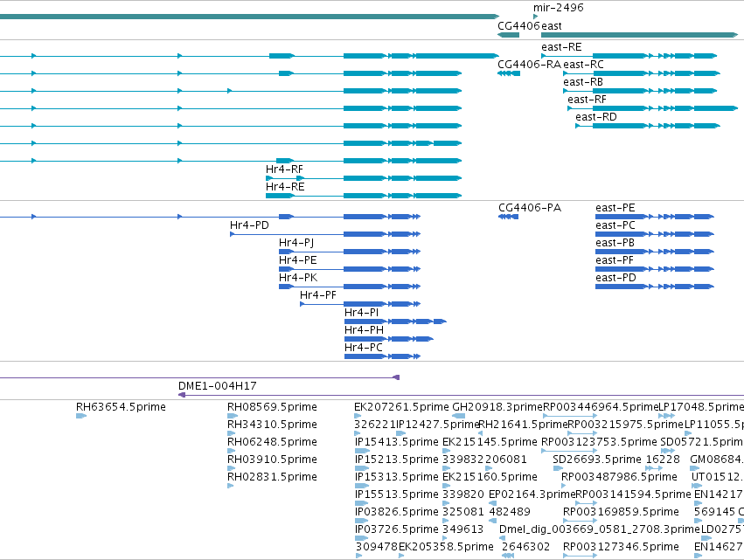The height and width of the screenshot is (560, 744).
Task: Click feature label 349613
Action: click(462, 529)
